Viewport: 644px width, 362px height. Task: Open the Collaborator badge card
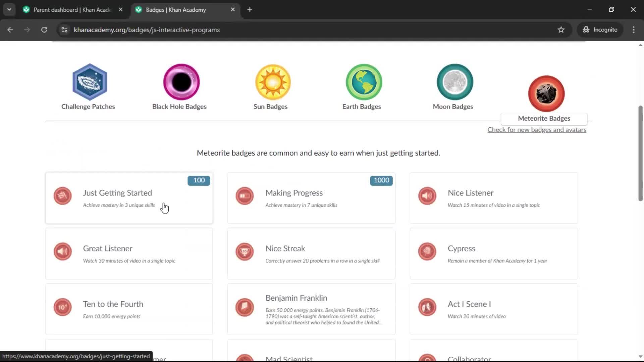click(x=494, y=351)
